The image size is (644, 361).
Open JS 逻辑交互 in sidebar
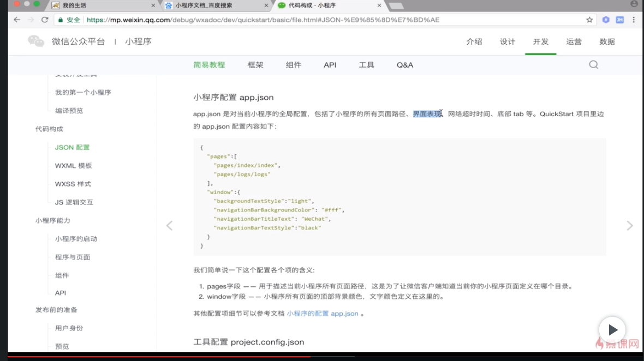pyautogui.click(x=74, y=202)
